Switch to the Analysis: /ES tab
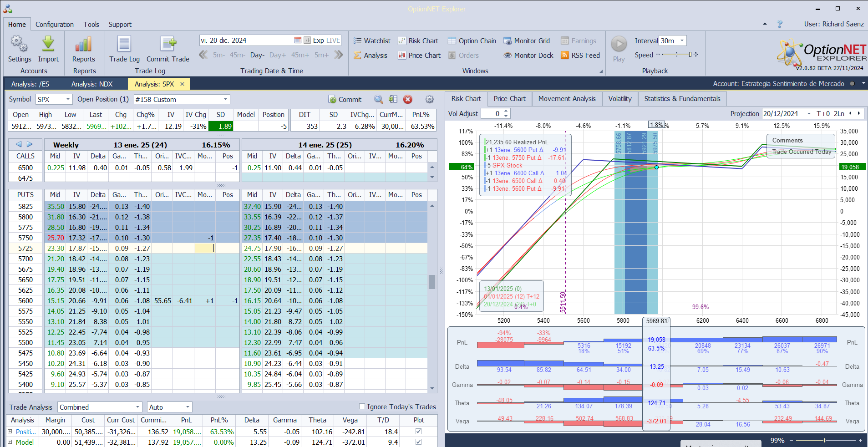Screen dimensions: 868x447 [x=30, y=84]
